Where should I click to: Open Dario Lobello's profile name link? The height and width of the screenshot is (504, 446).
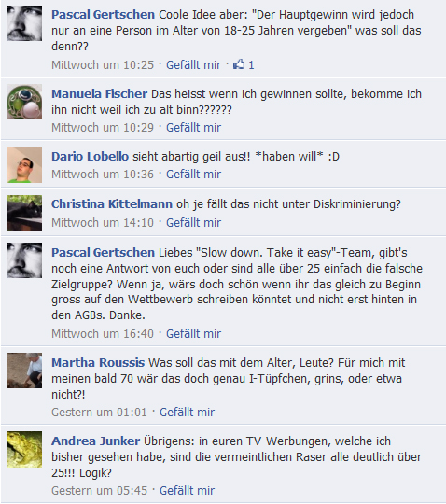90,157
